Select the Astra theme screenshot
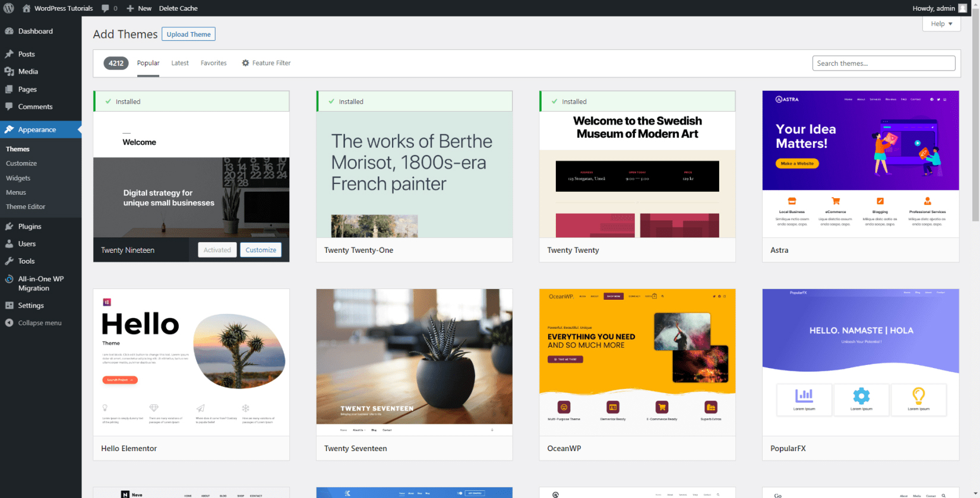The image size is (980, 498). pyautogui.click(x=861, y=164)
